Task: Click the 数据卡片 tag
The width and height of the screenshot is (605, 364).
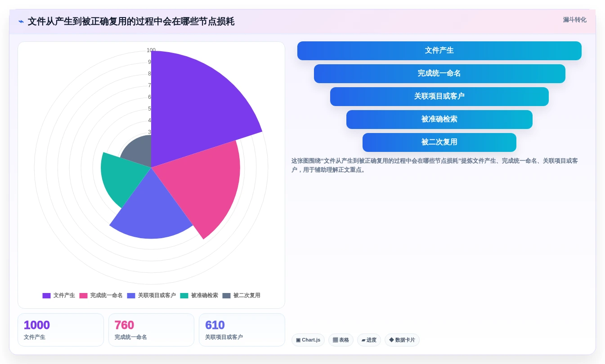Action: (x=402, y=340)
